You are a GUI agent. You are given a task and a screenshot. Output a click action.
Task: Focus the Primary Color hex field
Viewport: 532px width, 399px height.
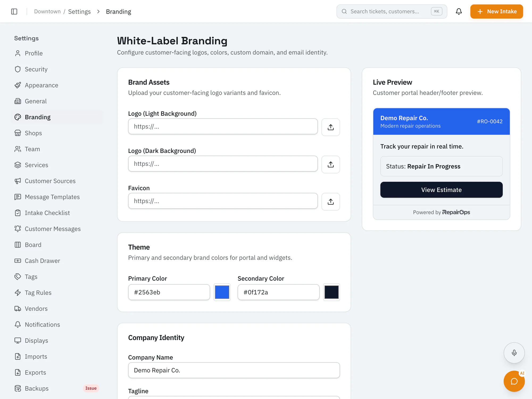169,292
